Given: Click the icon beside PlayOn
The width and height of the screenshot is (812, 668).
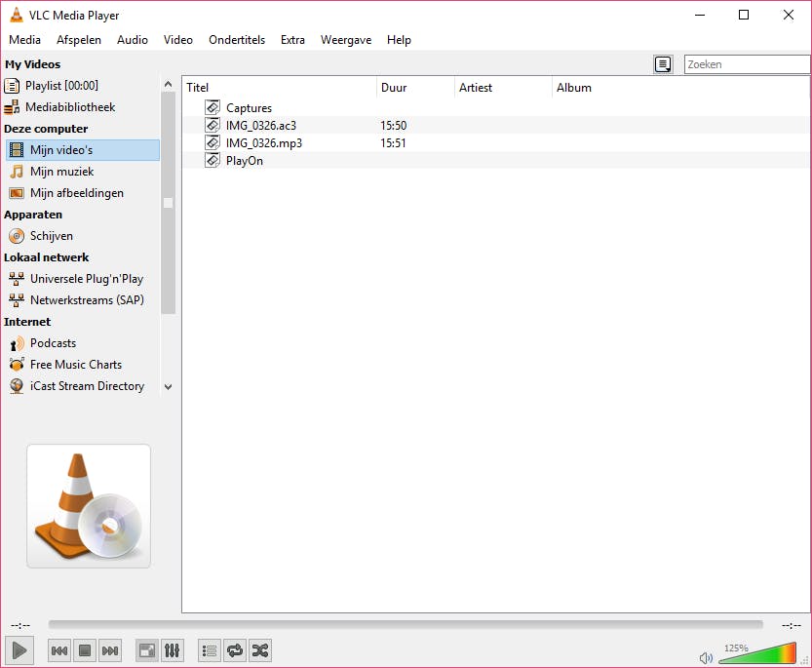Looking at the screenshot, I should tap(213, 160).
